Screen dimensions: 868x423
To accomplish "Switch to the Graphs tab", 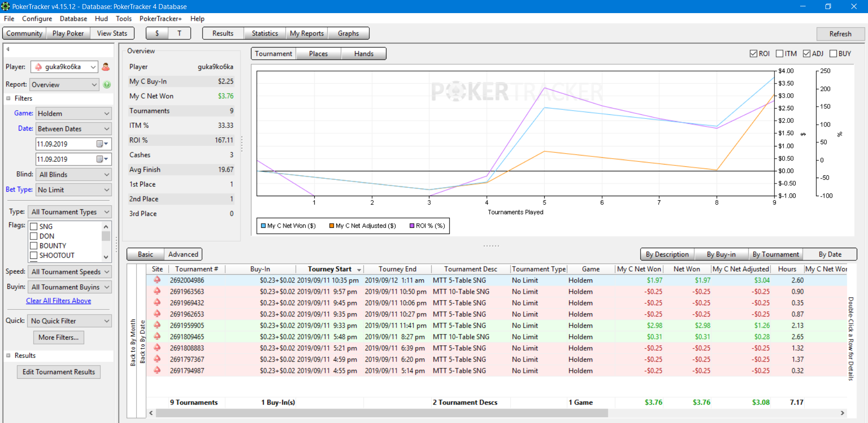I will pos(348,33).
